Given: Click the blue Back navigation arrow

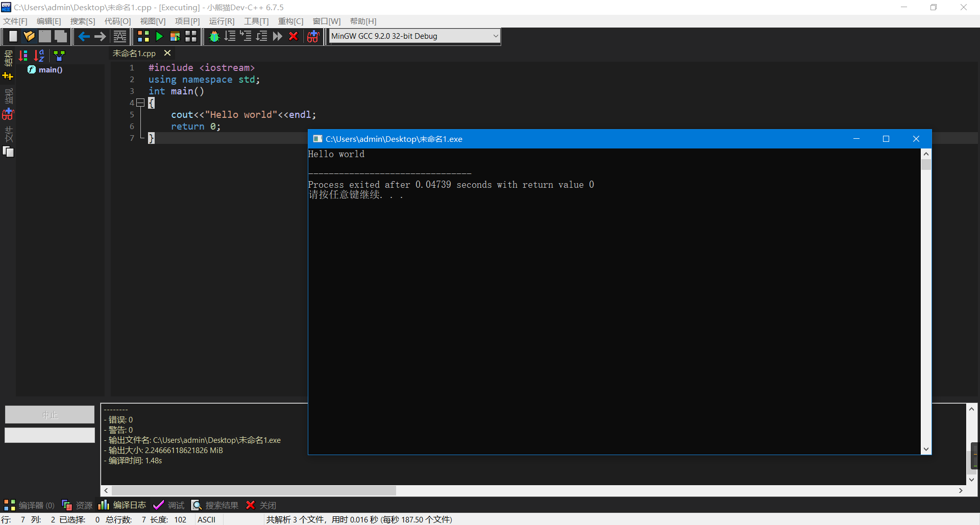Looking at the screenshot, I should [84, 36].
